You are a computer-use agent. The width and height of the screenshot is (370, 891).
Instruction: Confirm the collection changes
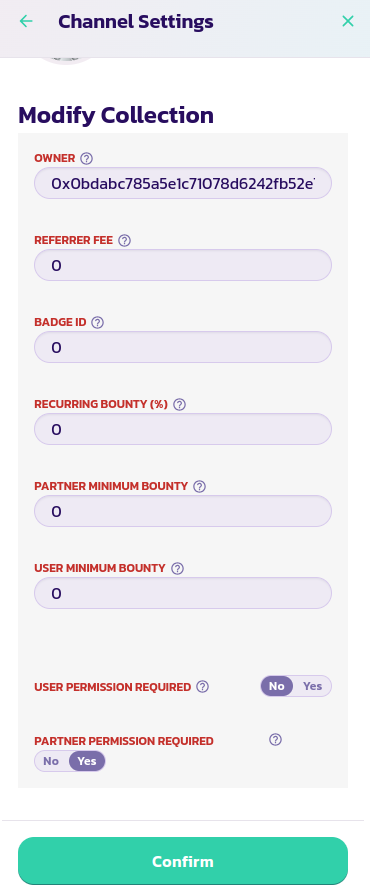coord(183,861)
